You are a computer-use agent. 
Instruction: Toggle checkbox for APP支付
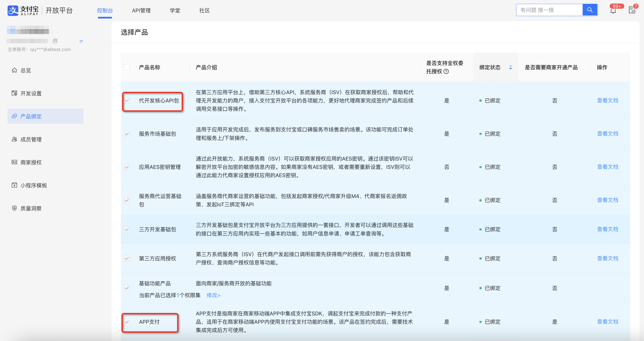click(x=127, y=322)
